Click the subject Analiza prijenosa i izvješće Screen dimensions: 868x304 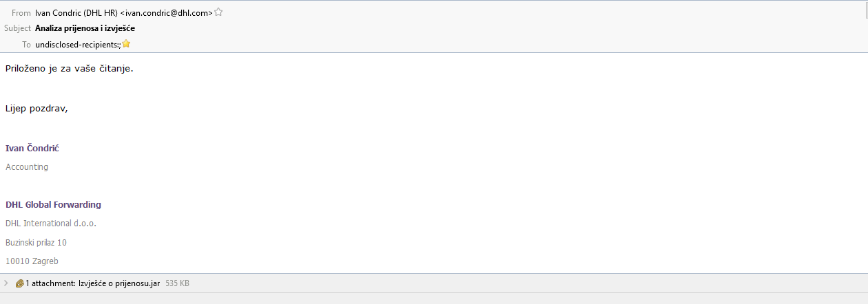[85, 28]
